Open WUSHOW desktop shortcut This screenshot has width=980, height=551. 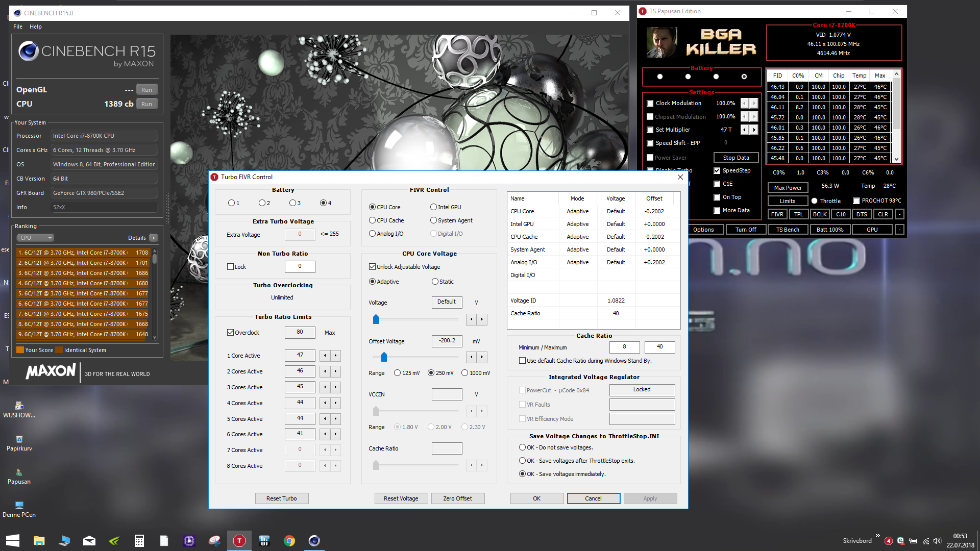click(x=19, y=410)
